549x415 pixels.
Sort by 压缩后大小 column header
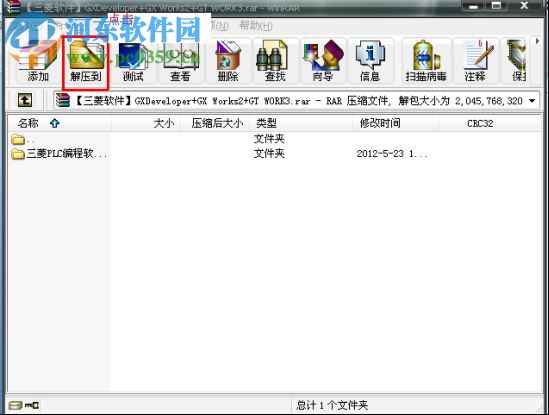[x=215, y=123]
